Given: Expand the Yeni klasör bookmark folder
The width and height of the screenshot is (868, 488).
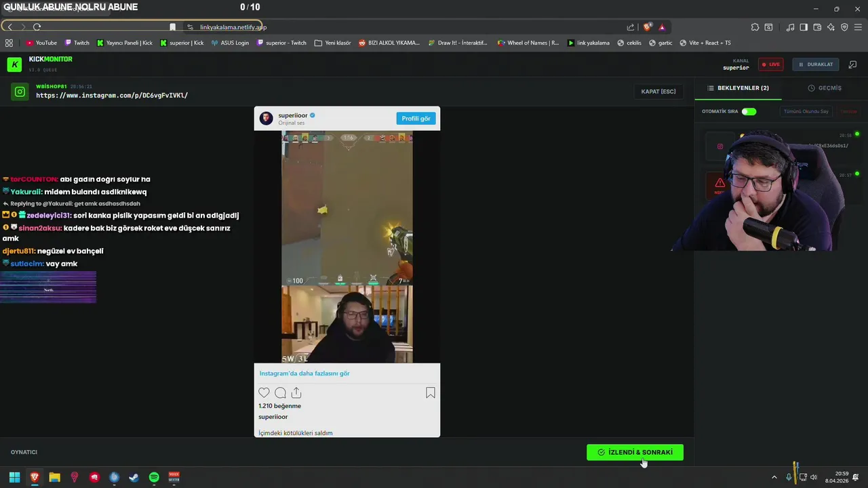Looking at the screenshot, I should 332,43.
